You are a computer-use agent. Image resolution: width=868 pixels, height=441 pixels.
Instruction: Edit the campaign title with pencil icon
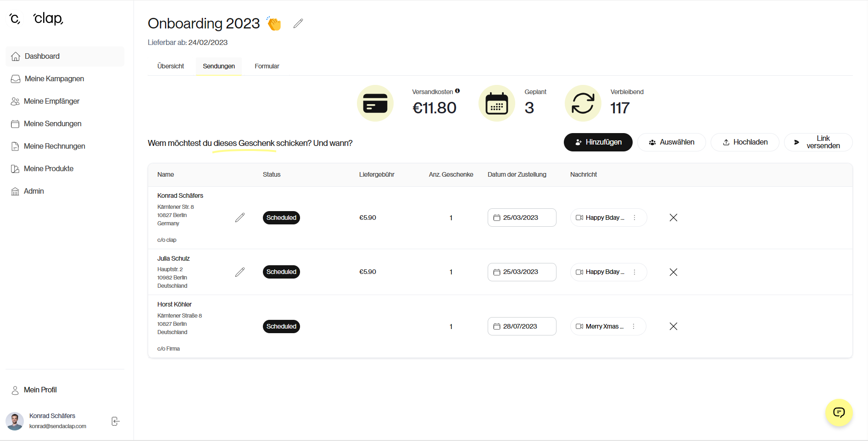298,23
